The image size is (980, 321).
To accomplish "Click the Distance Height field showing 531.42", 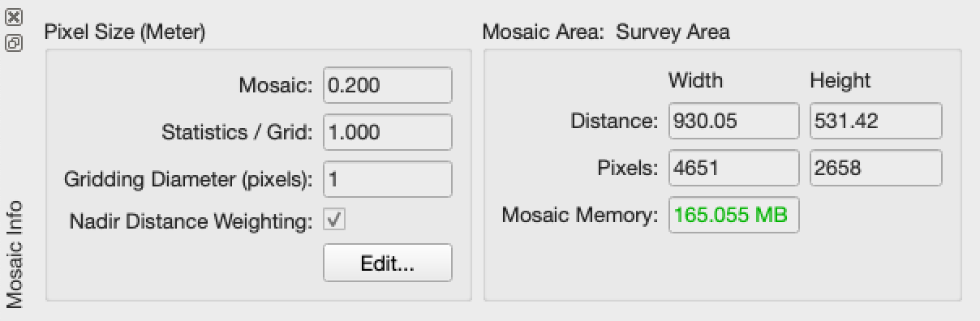I will [x=876, y=121].
